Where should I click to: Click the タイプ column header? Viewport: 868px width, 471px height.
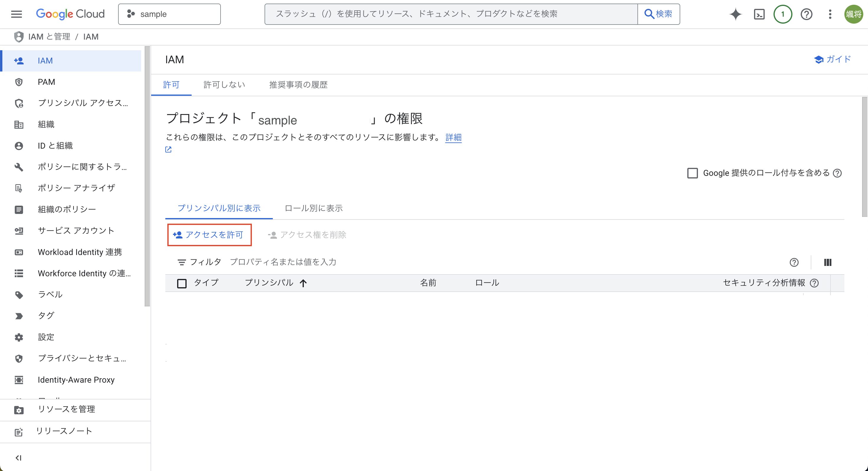coord(206,282)
